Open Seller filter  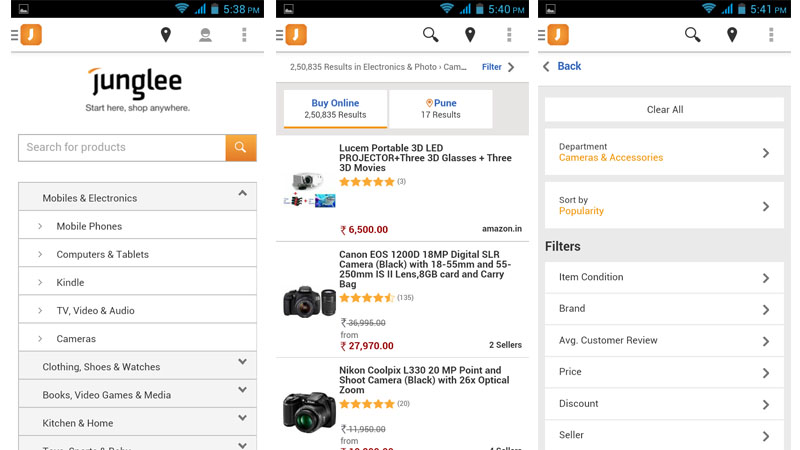[664, 435]
